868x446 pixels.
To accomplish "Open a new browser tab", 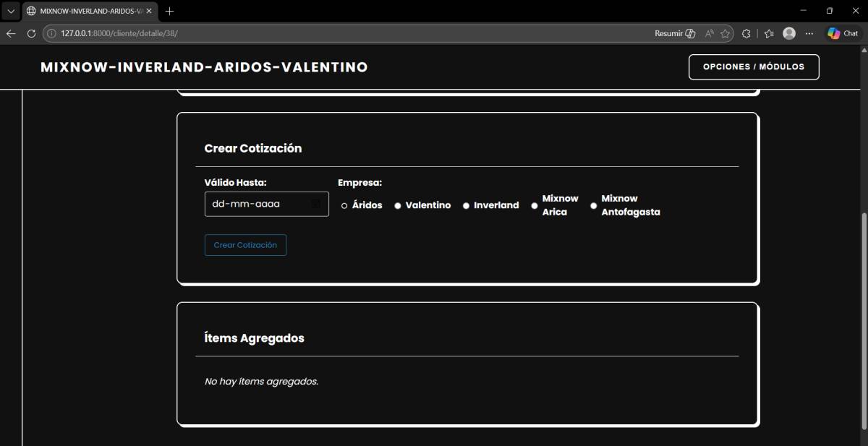I will (x=169, y=12).
